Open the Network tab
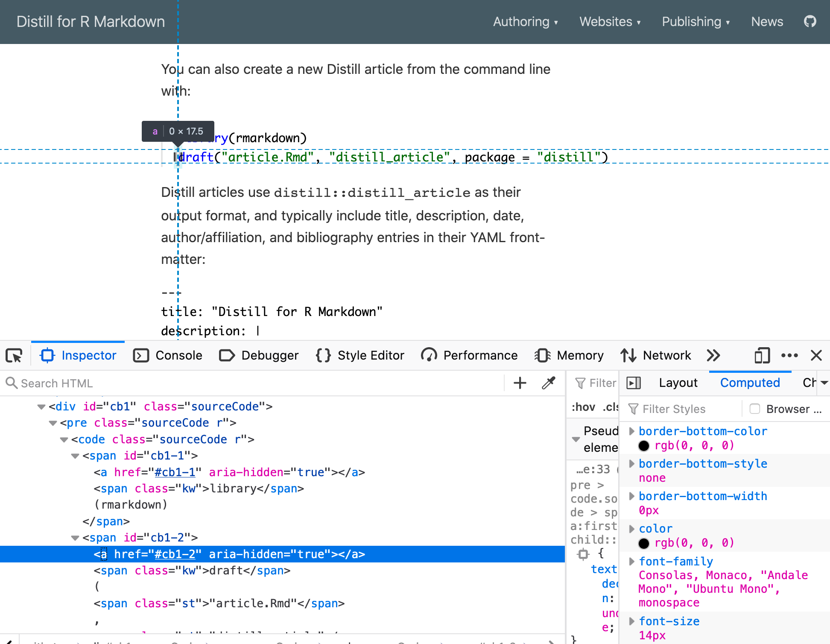This screenshot has width=830, height=644. tap(656, 355)
